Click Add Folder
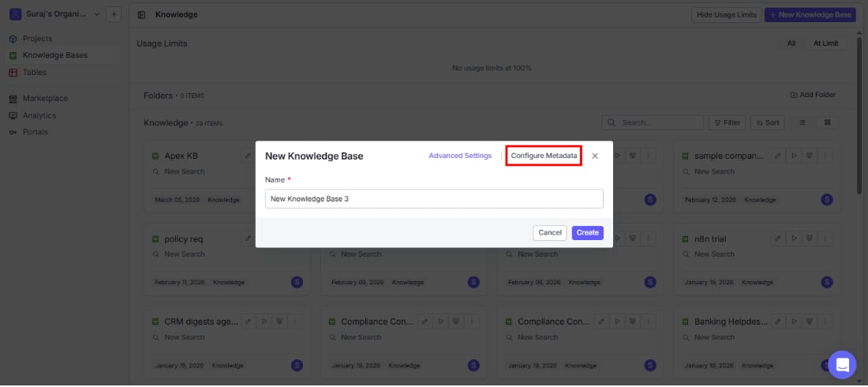This screenshot has height=387, width=868. (813, 95)
